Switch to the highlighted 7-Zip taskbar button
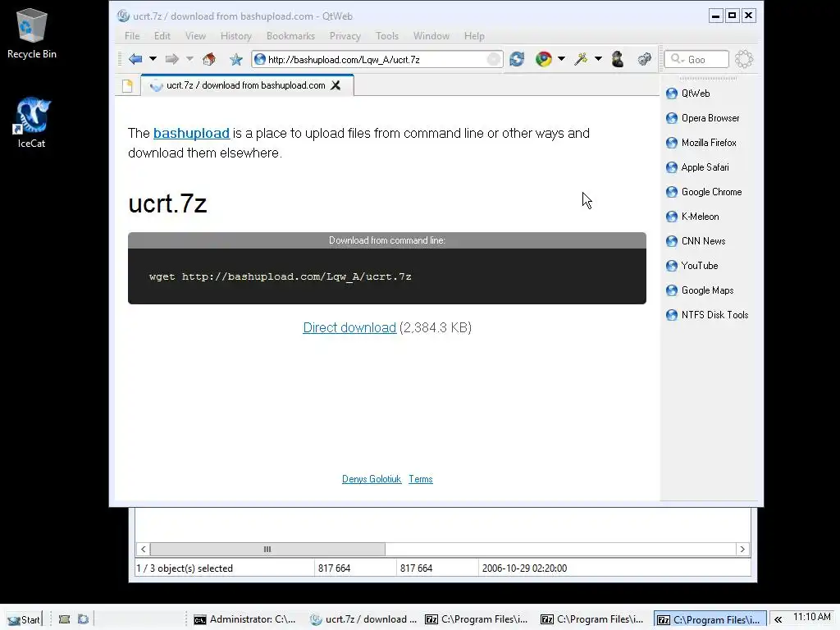 [x=710, y=619]
